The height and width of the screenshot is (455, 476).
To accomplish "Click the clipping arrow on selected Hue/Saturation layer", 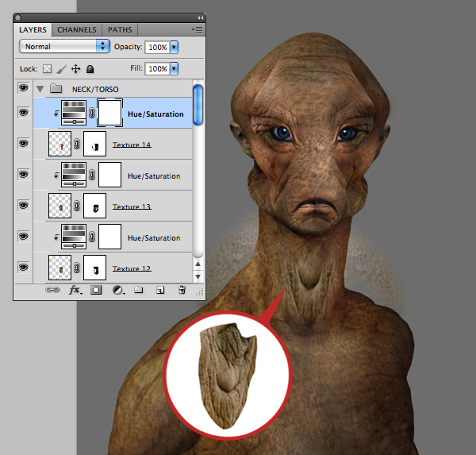I will (x=56, y=114).
